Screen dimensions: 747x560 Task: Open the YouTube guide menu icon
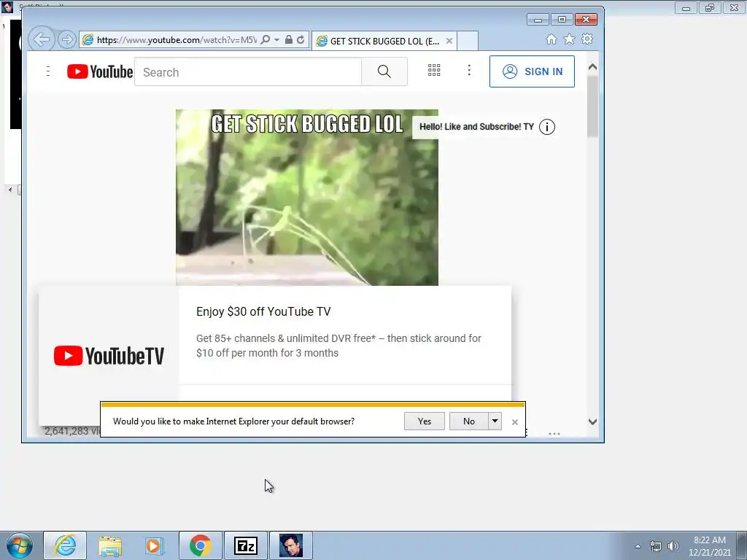(x=48, y=71)
